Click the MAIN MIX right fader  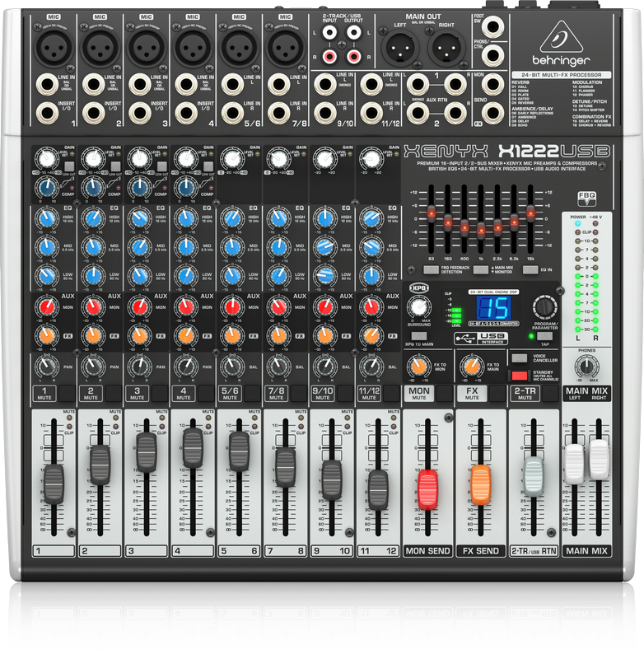[599, 459]
